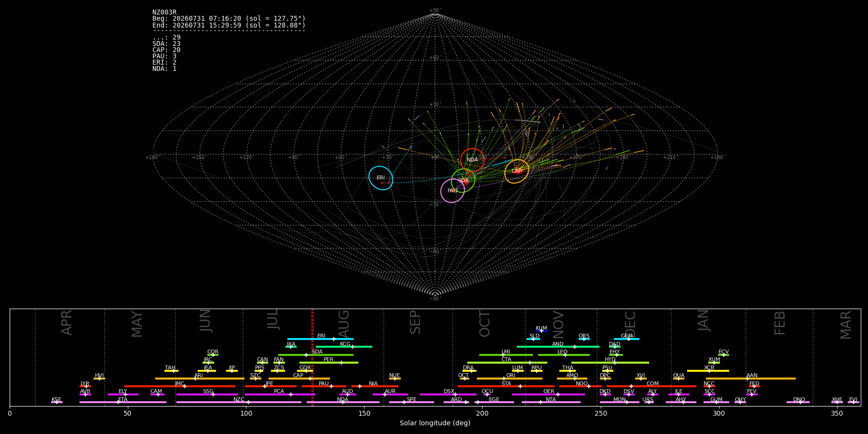Click the Solar longitude axis label
The width and height of the screenshot is (868, 434).
pos(435,423)
